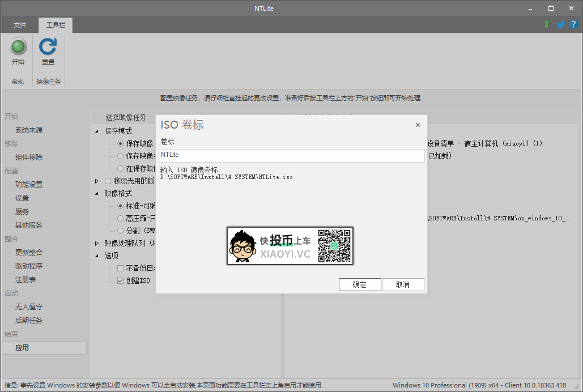583x392 pixels.
Task: Collapse the 选项 tree section
Action: click(x=97, y=255)
